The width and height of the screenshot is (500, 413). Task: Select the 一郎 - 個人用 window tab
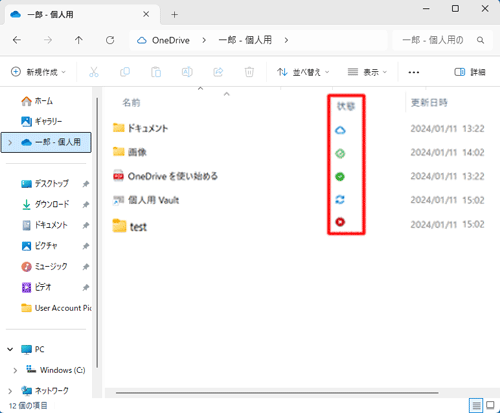(x=83, y=15)
